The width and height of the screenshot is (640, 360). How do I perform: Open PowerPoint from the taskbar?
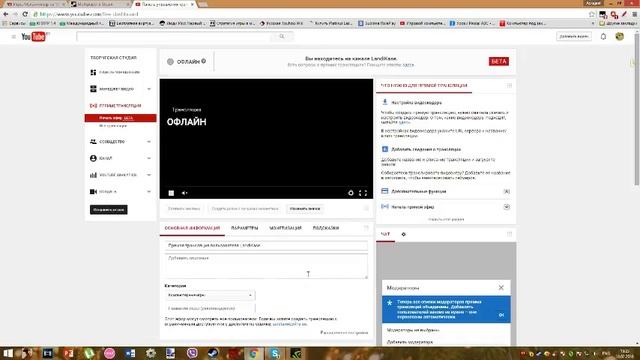tap(68, 353)
